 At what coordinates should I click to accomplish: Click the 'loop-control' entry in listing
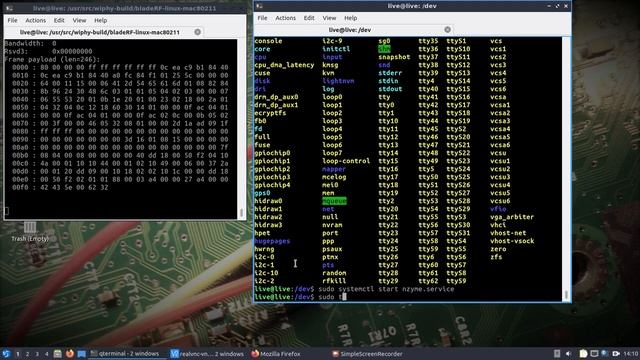(x=346, y=161)
